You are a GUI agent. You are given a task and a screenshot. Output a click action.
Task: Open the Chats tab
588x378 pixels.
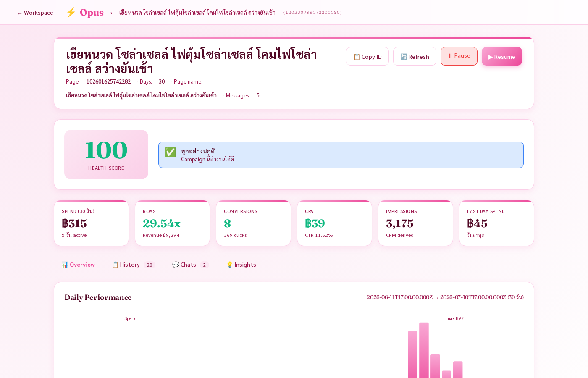(190, 265)
